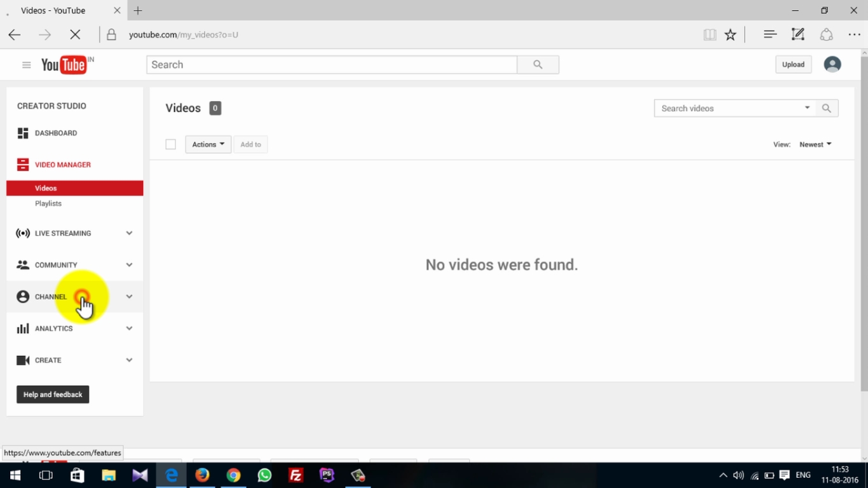Click the Dashboard icon in Creator Studio
868x488 pixels.
tap(23, 133)
